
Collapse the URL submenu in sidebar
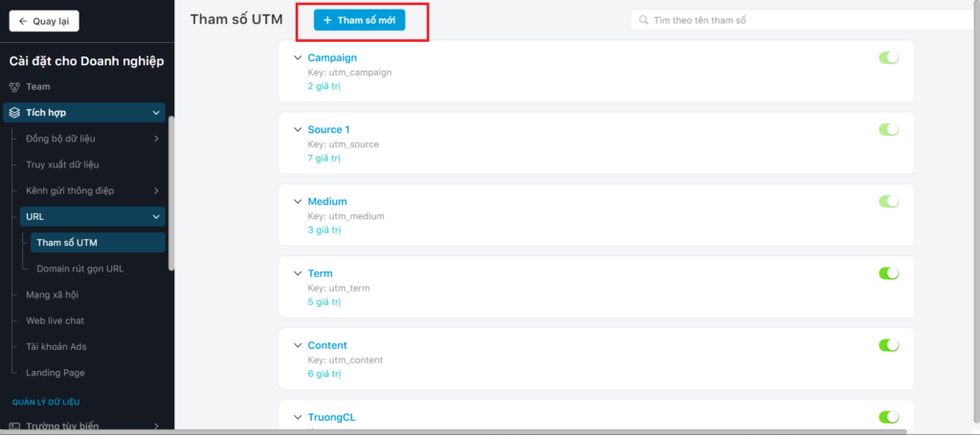[x=156, y=217]
